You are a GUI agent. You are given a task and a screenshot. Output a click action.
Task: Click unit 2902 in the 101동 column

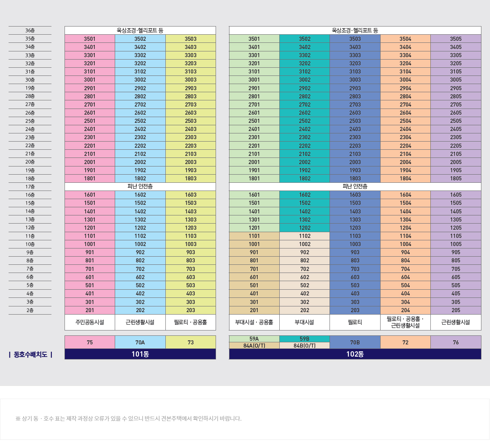(140, 88)
